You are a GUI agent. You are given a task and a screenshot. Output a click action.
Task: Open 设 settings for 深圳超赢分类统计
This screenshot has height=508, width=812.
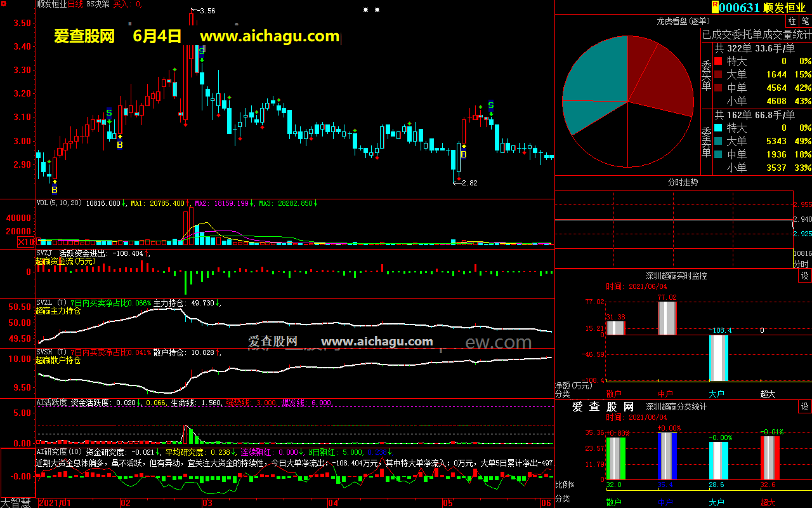(x=804, y=406)
